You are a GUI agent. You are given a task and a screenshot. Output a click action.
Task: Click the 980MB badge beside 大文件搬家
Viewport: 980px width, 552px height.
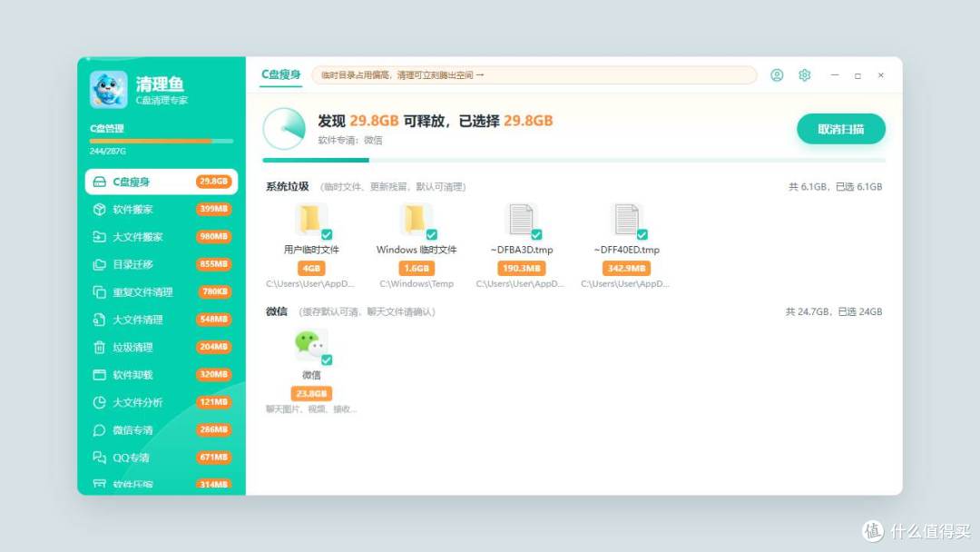[x=214, y=236]
